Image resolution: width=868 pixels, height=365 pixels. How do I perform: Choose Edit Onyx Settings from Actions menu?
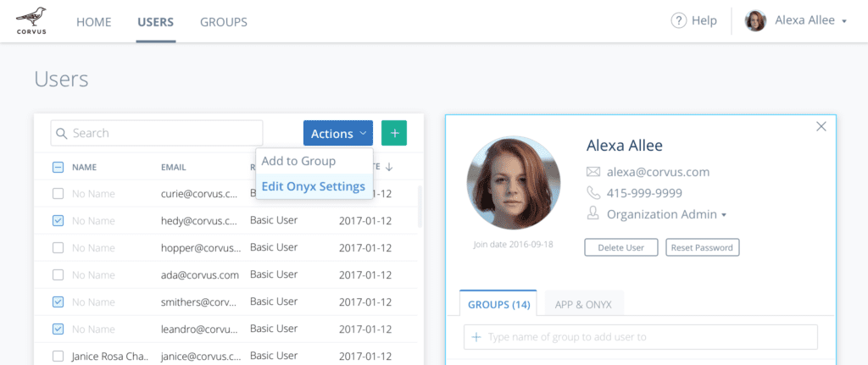point(314,186)
